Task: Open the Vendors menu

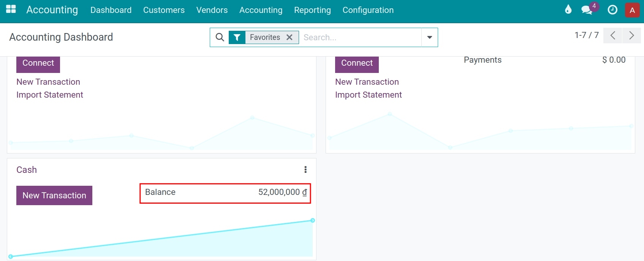Action: pyautogui.click(x=212, y=10)
